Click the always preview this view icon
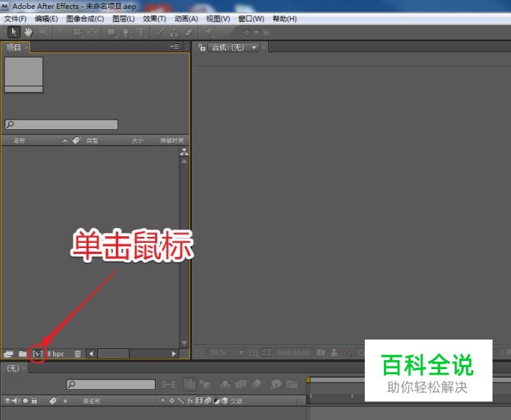Viewport: 511px width, 420px height. 199,352
